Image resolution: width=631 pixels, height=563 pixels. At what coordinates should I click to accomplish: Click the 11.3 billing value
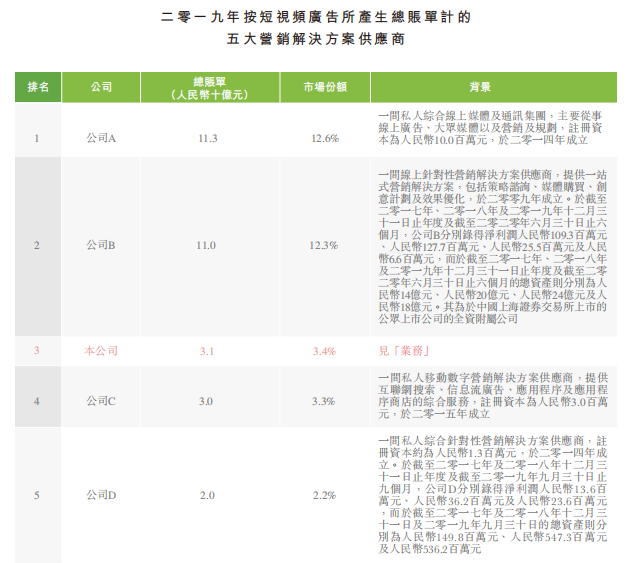(x=208, y=139)
